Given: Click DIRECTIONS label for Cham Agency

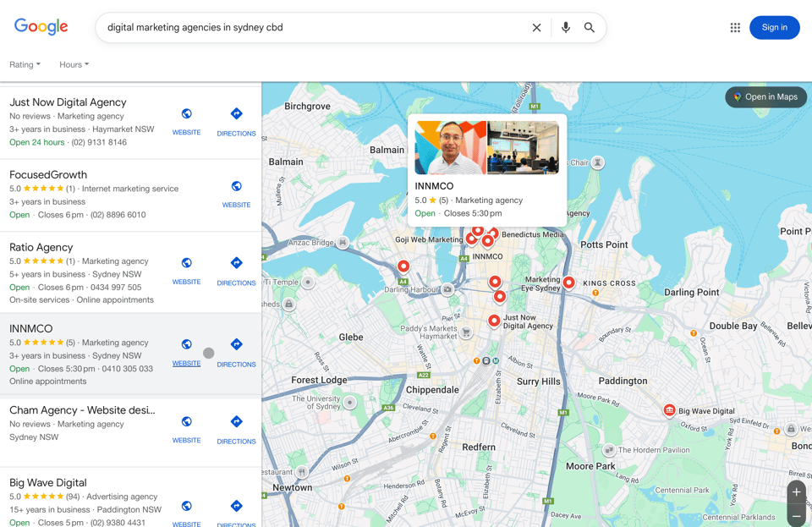Looking at the screenshot, I should click(x=236, y=442).
